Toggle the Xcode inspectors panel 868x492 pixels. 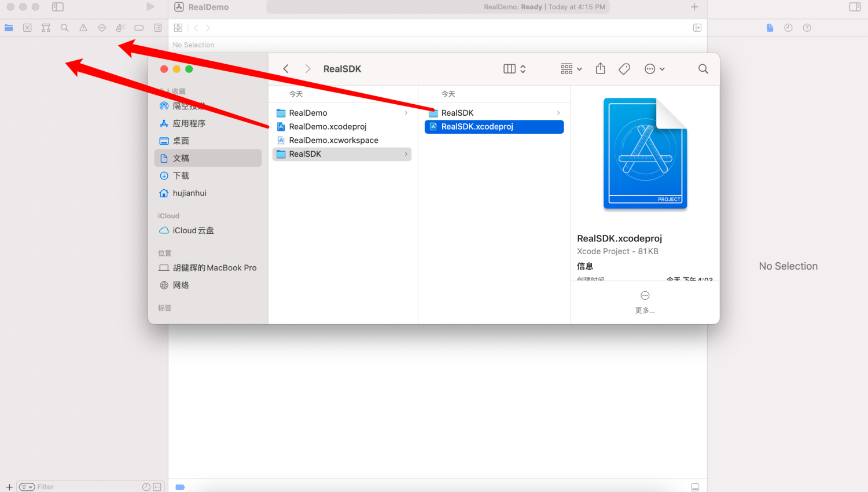855,7
